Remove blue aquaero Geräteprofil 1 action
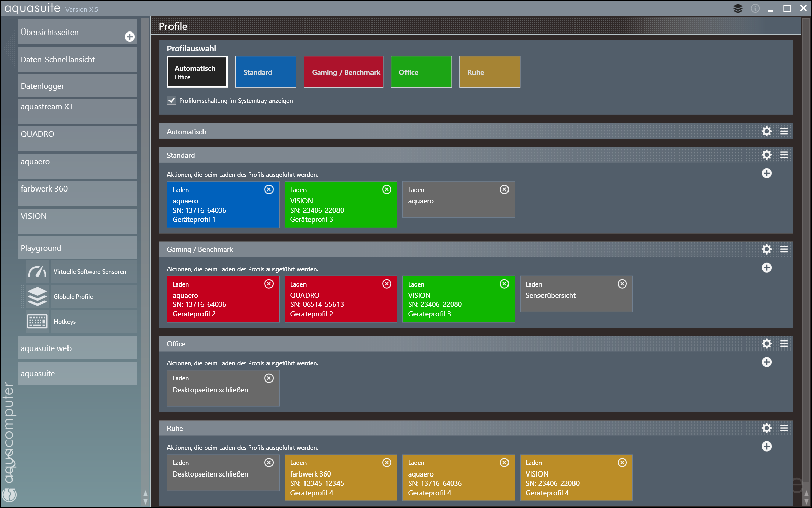This screenshot has width=812, height=508. click(x=269, y=189)
